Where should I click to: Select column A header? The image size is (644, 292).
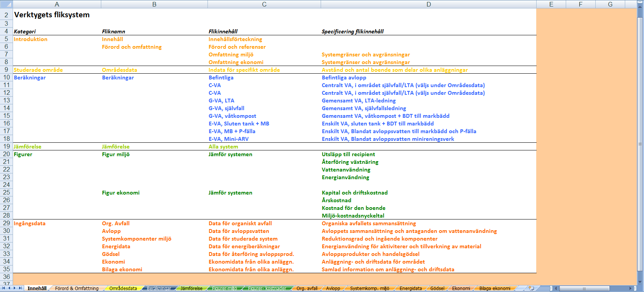tap(57, 4)
